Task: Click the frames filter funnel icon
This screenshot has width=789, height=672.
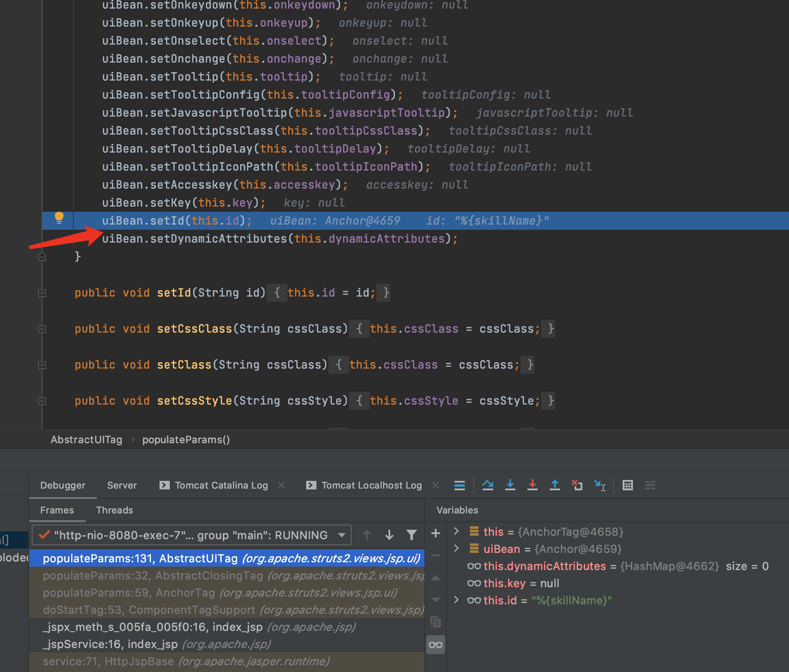Action: point(412,535)
